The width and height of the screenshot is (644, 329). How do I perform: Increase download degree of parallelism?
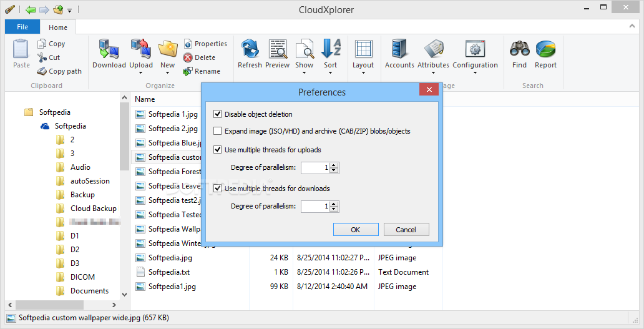[334, 204]
